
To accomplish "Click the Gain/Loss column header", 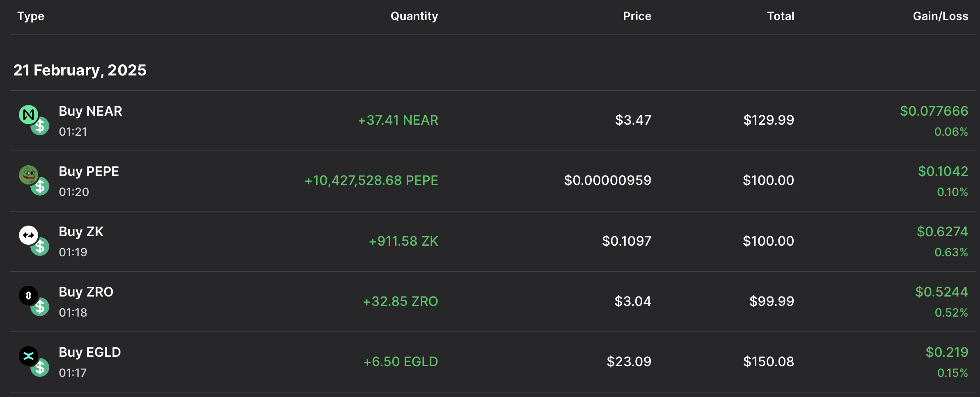I will (940, 16).
